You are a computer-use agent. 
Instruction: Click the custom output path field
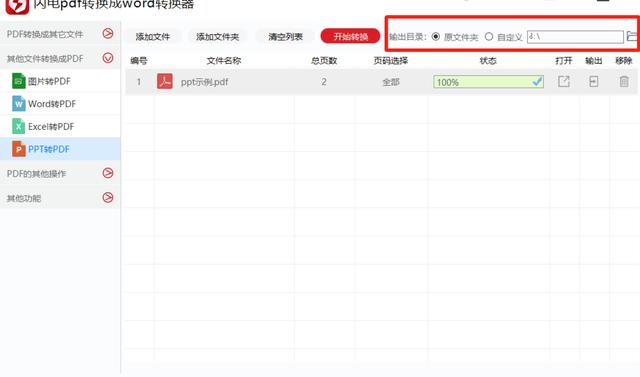[575, 37]
